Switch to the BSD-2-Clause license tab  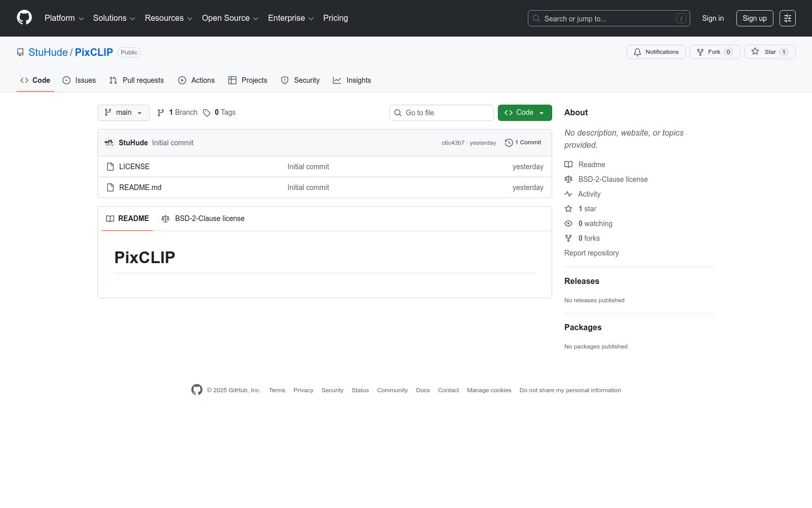coord(203,218)
